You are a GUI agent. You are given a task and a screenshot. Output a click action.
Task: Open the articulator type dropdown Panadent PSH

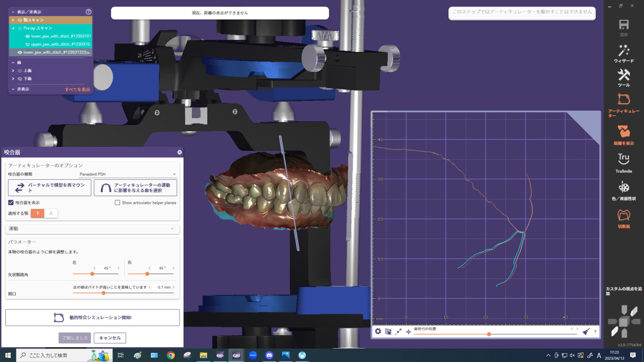[128, 174]
